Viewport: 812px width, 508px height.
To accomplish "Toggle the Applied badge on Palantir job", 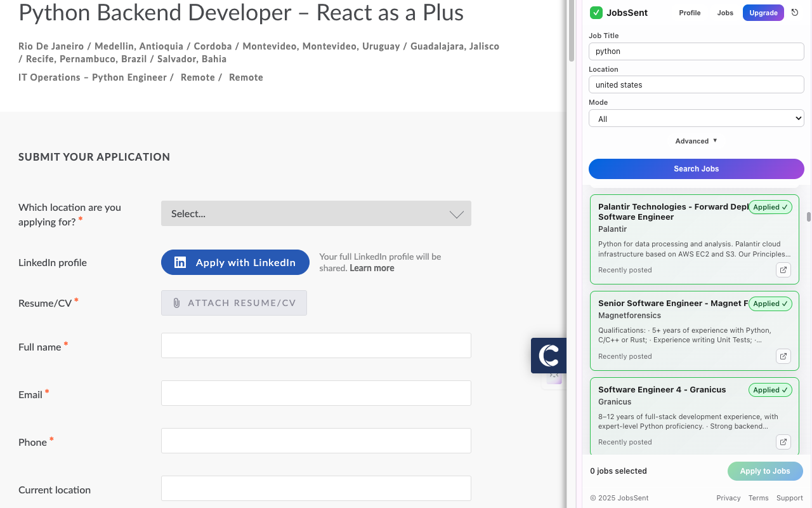I will (x=770, y=207).
